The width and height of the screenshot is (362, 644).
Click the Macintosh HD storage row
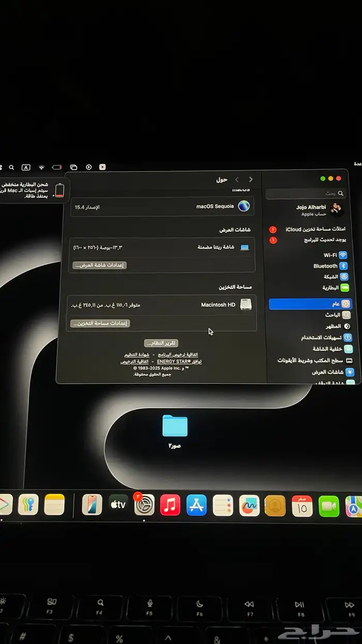(x=162, y=305)
